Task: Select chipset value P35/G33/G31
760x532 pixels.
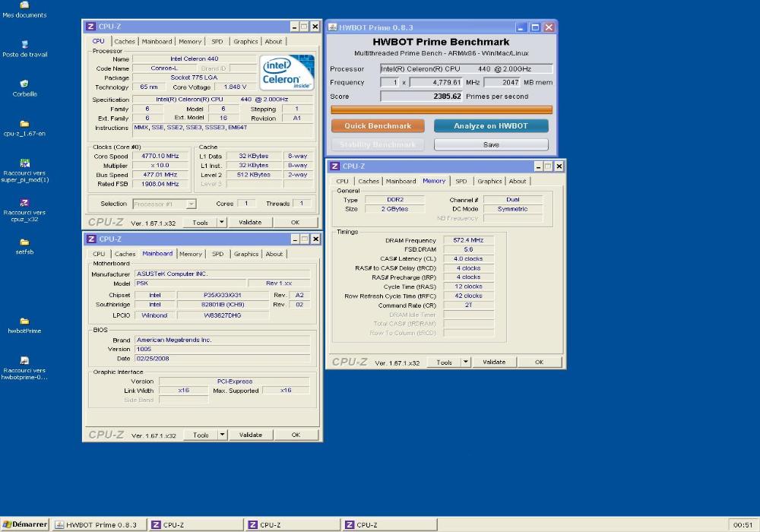Action: [223, 295]
